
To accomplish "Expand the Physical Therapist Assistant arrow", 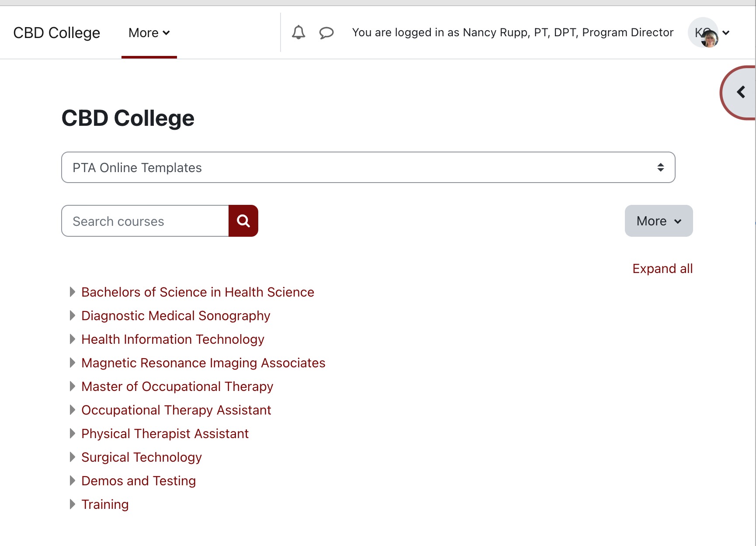I will pos(73,433).
